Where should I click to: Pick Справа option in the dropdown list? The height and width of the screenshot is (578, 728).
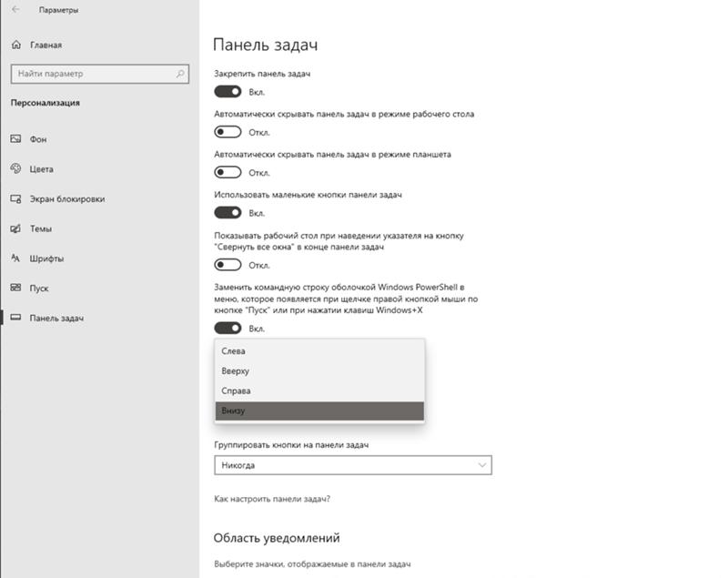point(319,391)
